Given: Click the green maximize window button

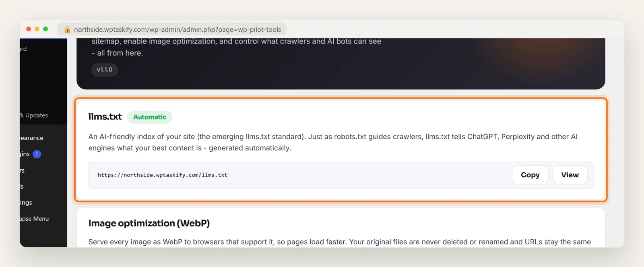Looking at the screenshot, I should point(45,29).
